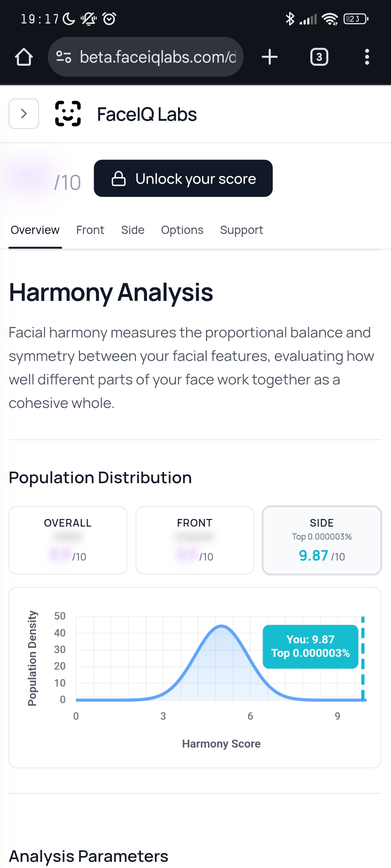Viewport: 391px width, 868px height.
Task: Switch to the Overview tab
Action: [35, 230]
